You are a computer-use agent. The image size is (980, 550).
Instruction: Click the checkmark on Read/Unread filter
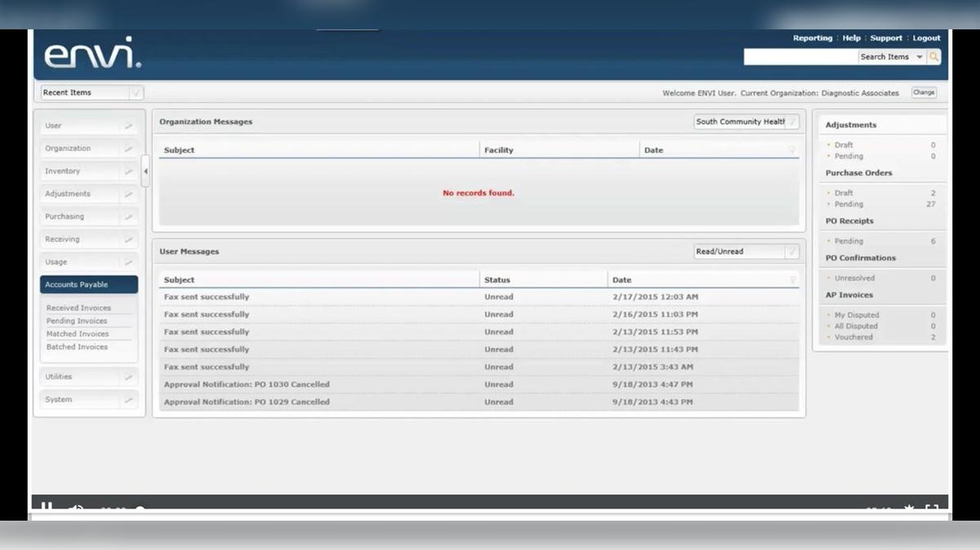791,251
